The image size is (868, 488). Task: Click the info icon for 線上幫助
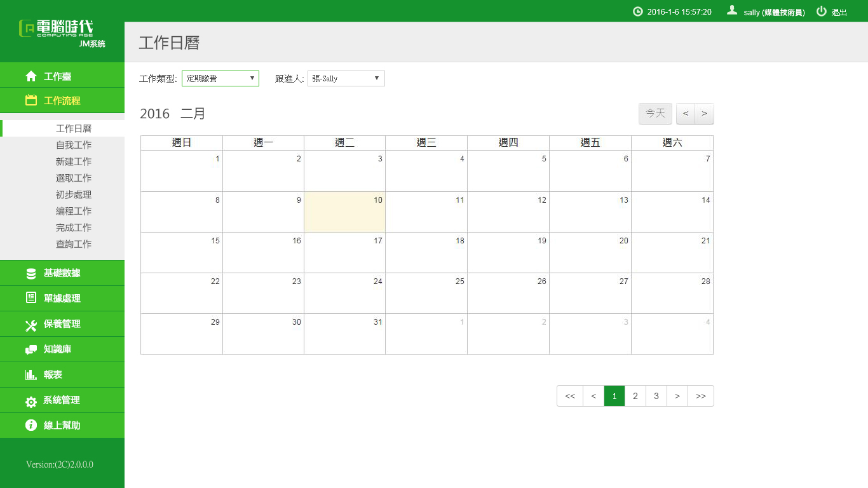coord(31,425)
